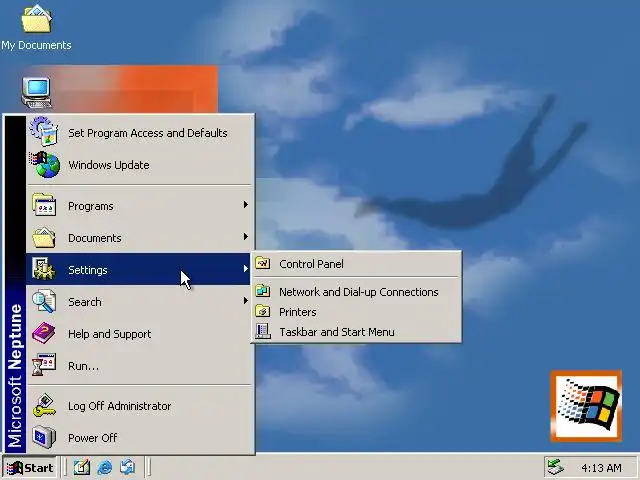Click the Search label text
This screenshot has height=480, width=640.
(85, 302)
